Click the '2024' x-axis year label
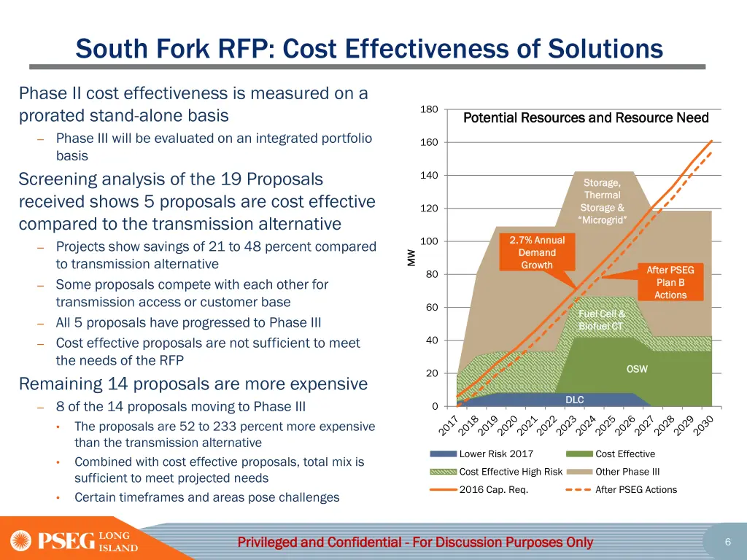The width and height of the screenshot is (747, 560). (586, 425)
